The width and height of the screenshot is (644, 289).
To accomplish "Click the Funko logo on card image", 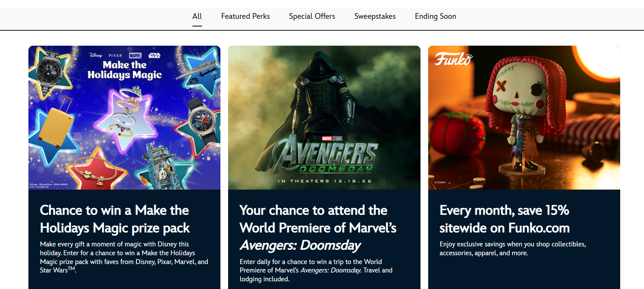I will (x=454, y=59).
